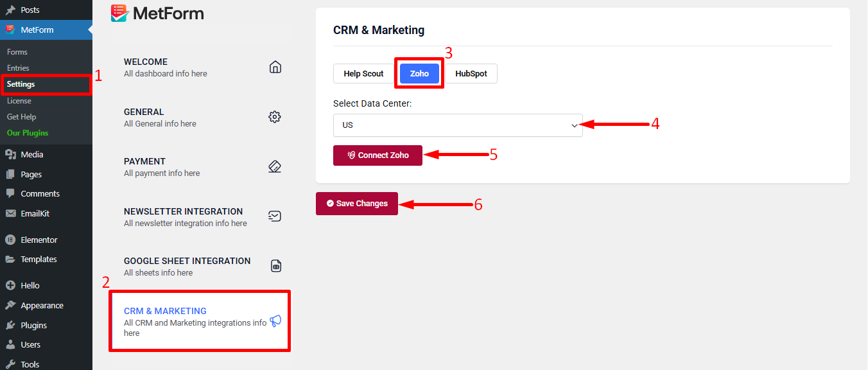Click the Newsletter Integration envelope icon

point(275,216)
